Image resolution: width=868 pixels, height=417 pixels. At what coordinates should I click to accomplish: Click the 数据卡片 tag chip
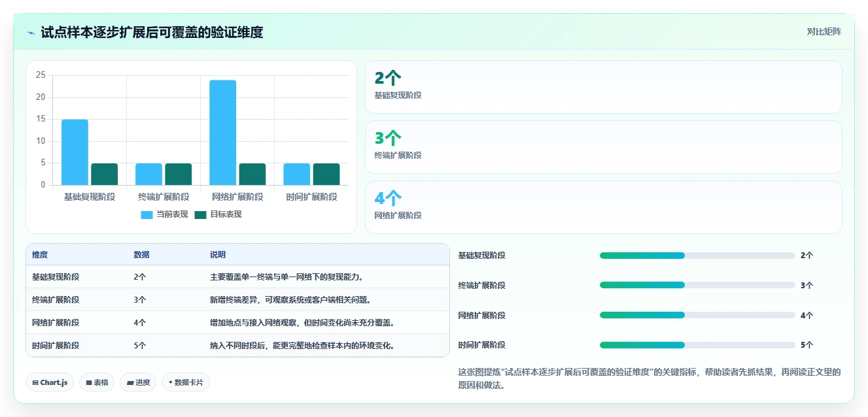tap(186, 382)
